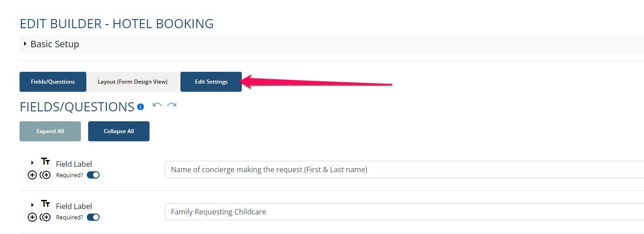Screen dimensions: 644x234
Task: Switch to the Fields/Questions tab
Action: point(53,82)
